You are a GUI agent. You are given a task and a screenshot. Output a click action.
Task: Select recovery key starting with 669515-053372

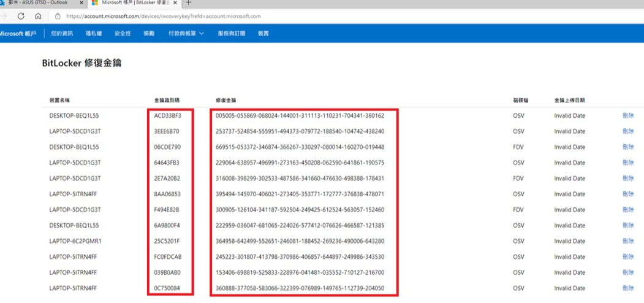tap(300, 147)
